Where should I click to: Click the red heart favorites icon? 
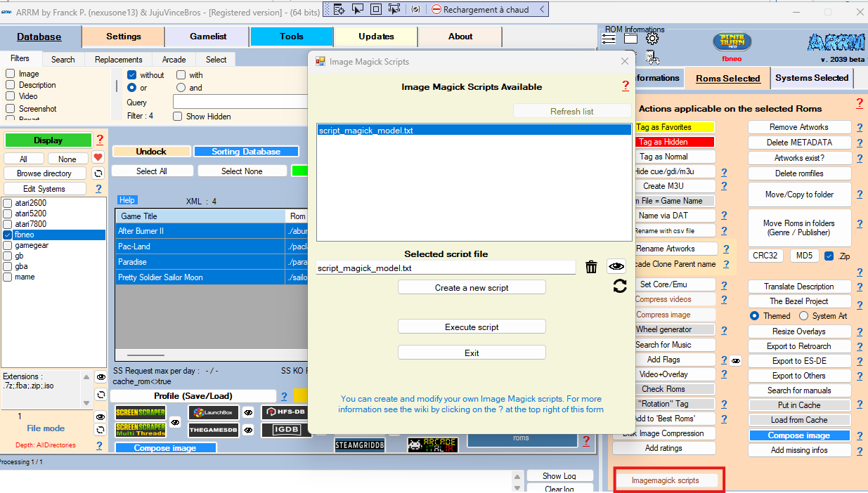pos(98,157)
